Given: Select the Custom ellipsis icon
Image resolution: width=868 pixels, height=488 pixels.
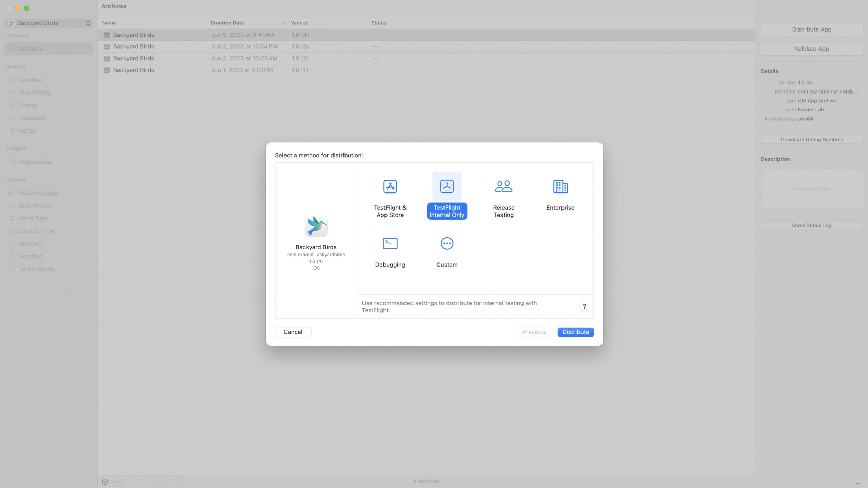Looking at the screenshot, I should click(447, 243).
